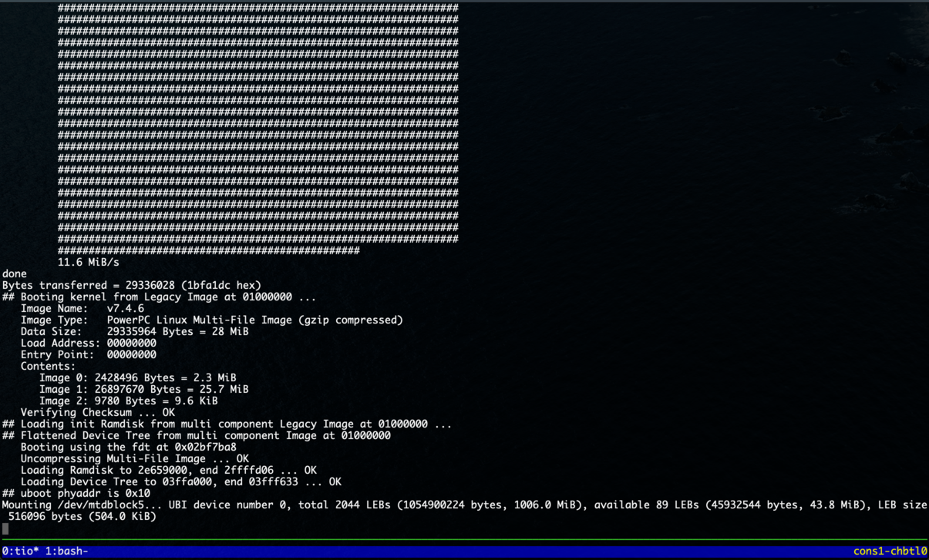Click the "Booting kernel from Legacy Image" line
Viewport: 929px width, 560px height.
tap(159, 297)
